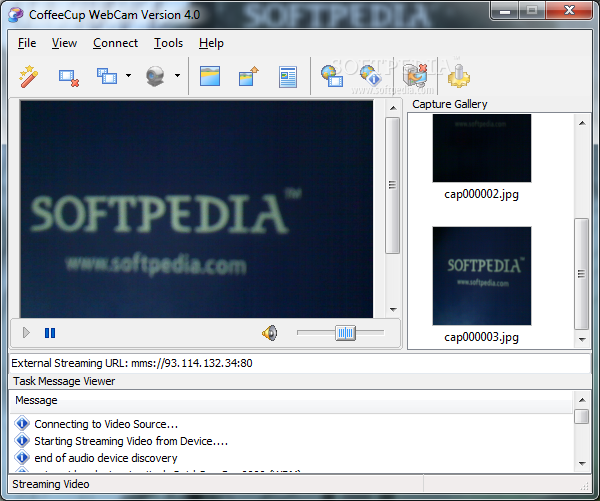This screenshot has width=600, height=501.
Task: Click the webcam device icon
Action: 155,76
